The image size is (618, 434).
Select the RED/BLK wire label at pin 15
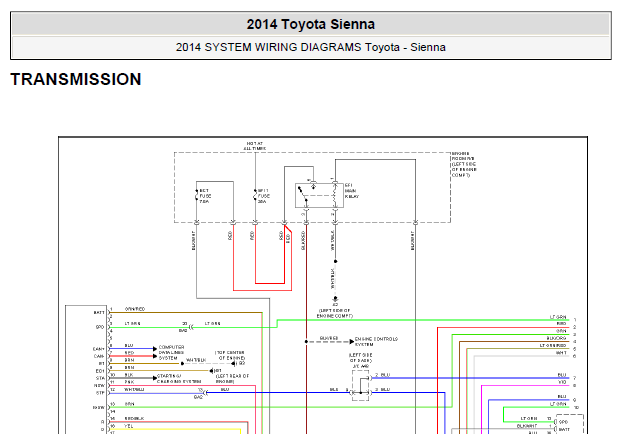[134, 419]
